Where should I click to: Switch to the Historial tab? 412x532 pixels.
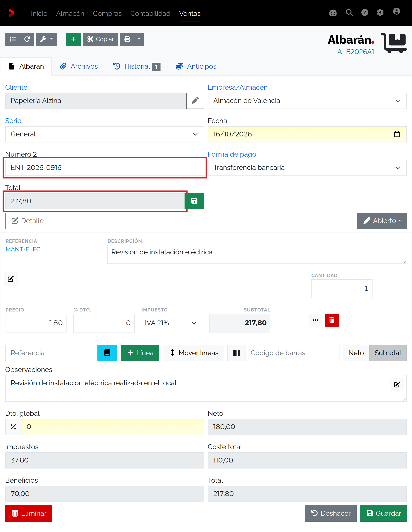pyautogui.click(x=137, y=66)
